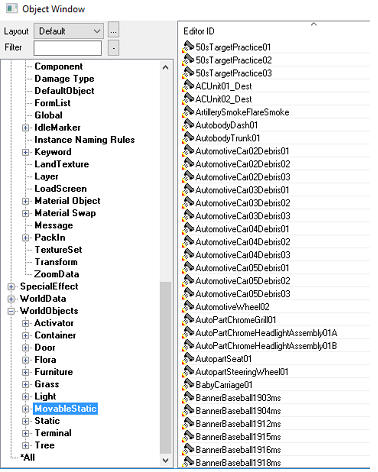Select the ZoomData tree item

pyautogui.click(x=57, y=274)
